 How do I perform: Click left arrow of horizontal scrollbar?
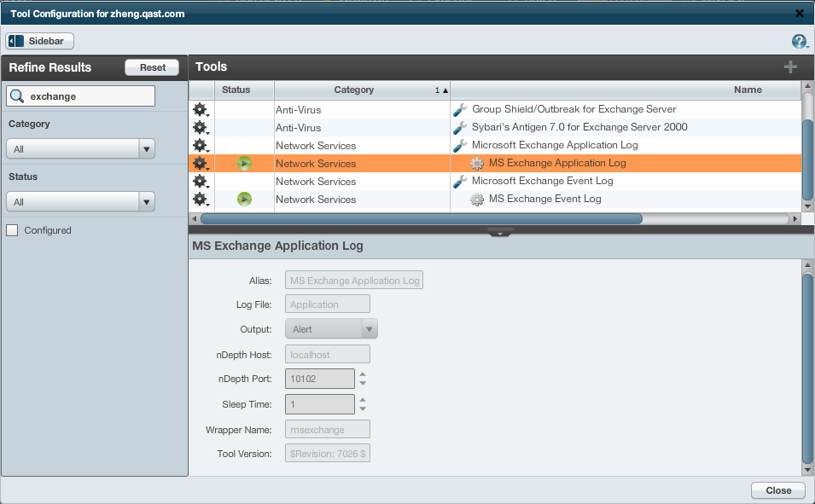[194, 219]
